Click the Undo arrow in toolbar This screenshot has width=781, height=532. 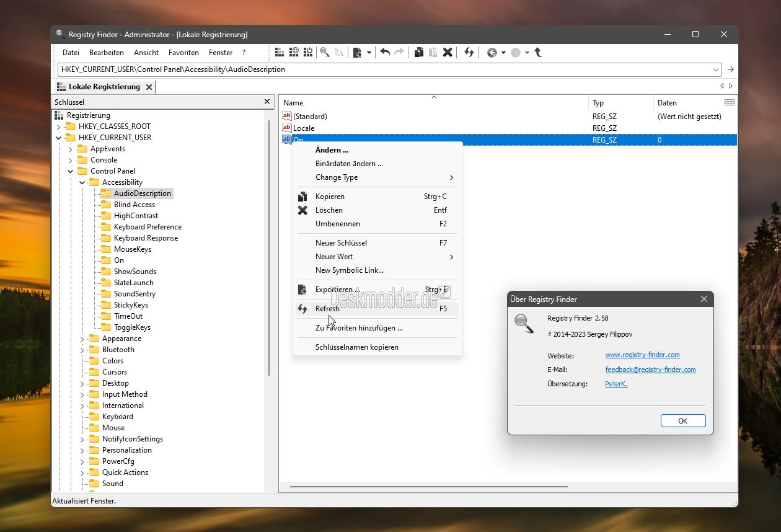coord(385,53)
